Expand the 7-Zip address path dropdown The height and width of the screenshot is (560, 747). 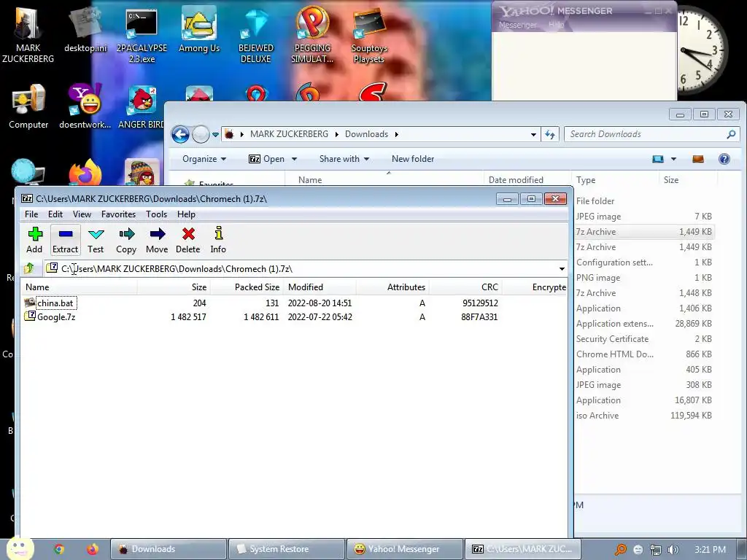tap(562, 269)
